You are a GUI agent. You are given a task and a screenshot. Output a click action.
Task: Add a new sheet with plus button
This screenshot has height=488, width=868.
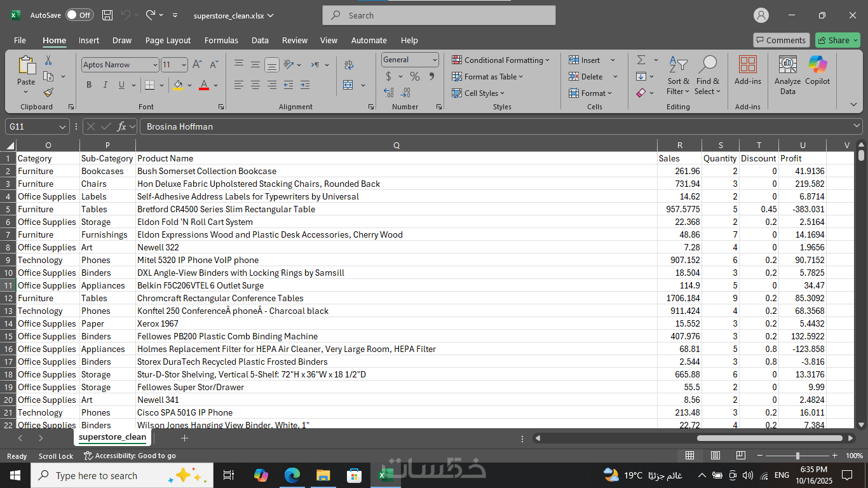tap(184, 438)
